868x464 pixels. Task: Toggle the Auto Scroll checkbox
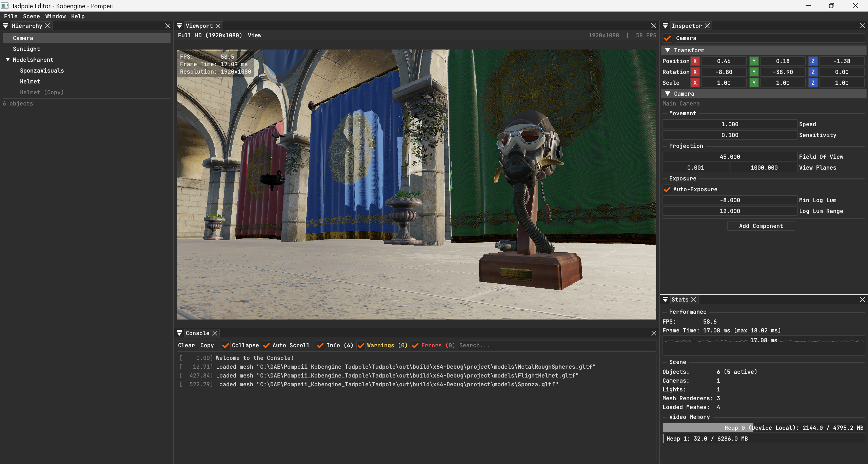tap(267, 345)
